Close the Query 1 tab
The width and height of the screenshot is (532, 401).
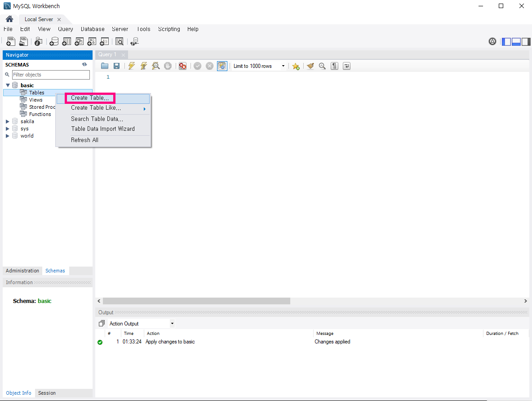tap(123, 55)
